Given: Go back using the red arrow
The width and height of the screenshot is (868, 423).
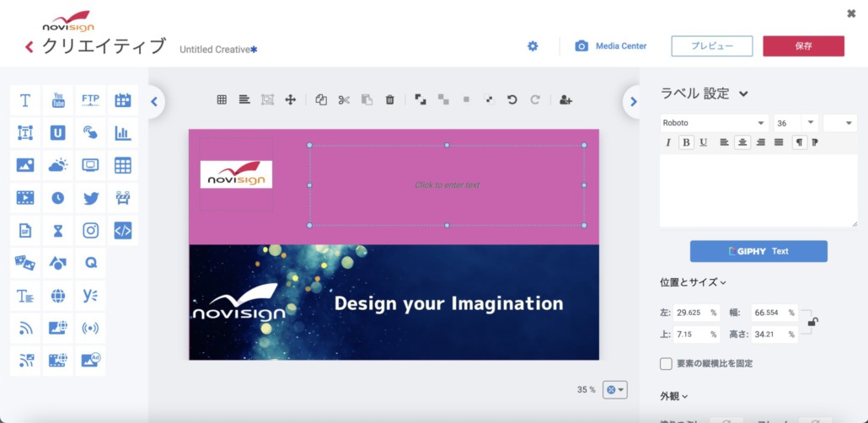Looking at the screenshot, I should [x=29, y=47].
